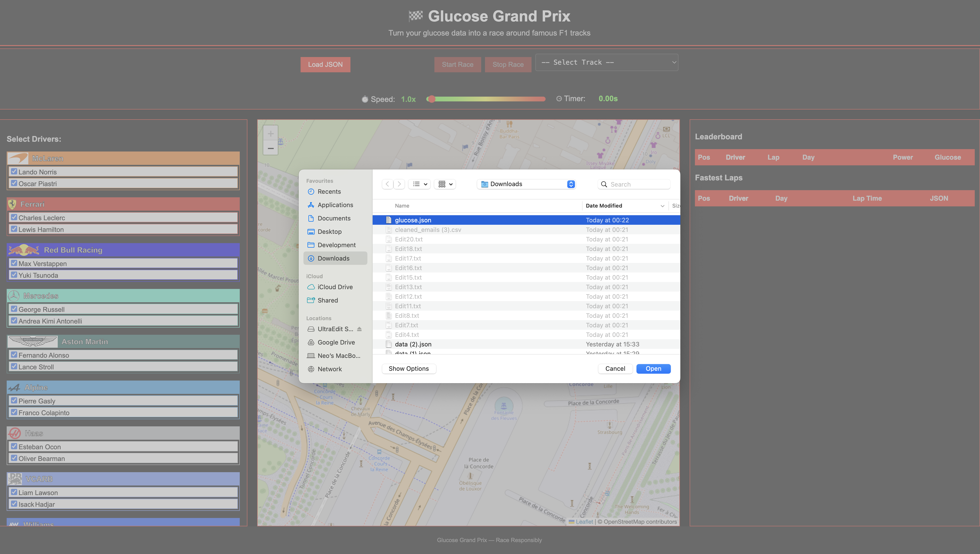Click the map zoom out minus button
980x554 pixels.
tap(271, 148)
